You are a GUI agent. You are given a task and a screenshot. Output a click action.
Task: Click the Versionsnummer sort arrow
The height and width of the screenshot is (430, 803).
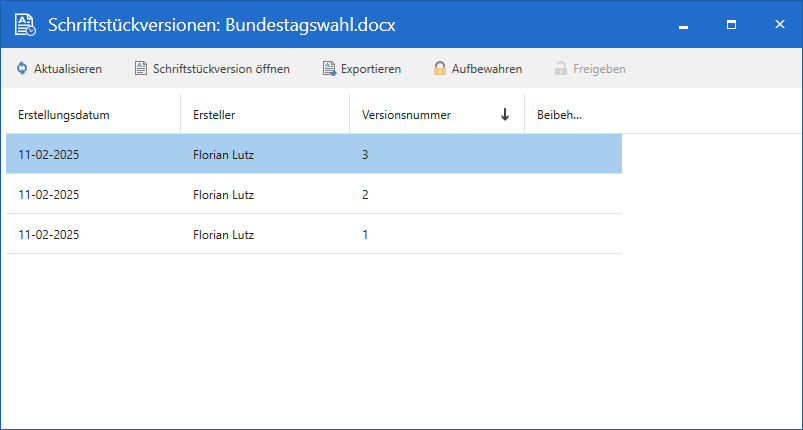tap(505, 115)
